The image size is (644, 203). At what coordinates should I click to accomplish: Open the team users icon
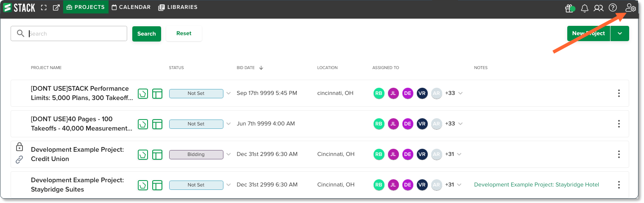point(599,8)
